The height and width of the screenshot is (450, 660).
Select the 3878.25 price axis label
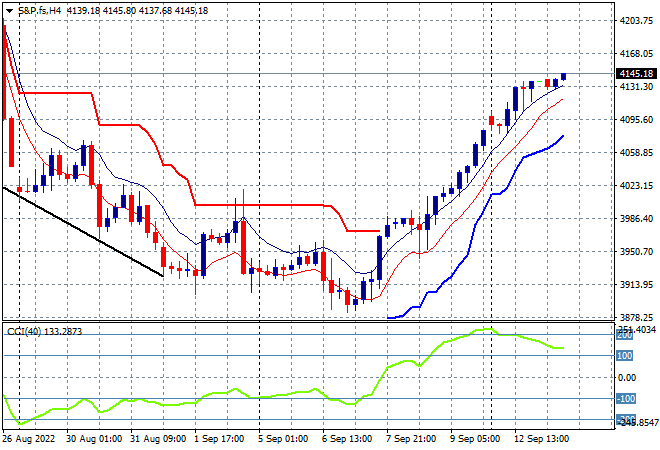[636, 318]
